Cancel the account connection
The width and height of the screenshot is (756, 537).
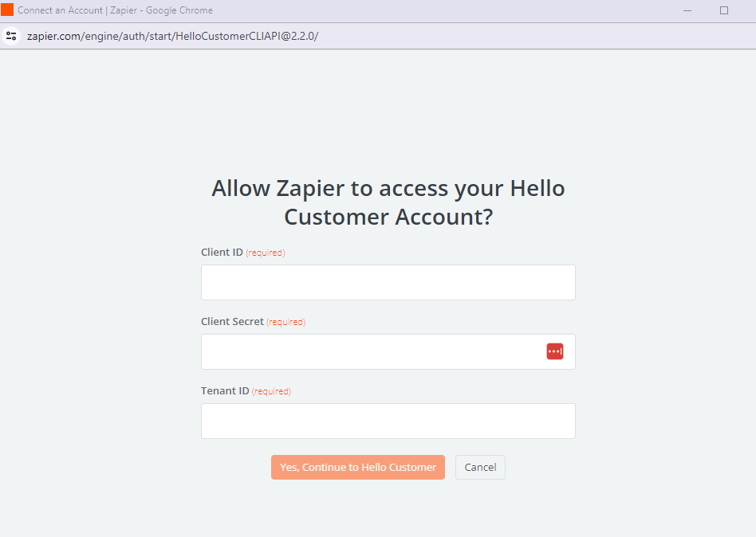tap(480, 468)
